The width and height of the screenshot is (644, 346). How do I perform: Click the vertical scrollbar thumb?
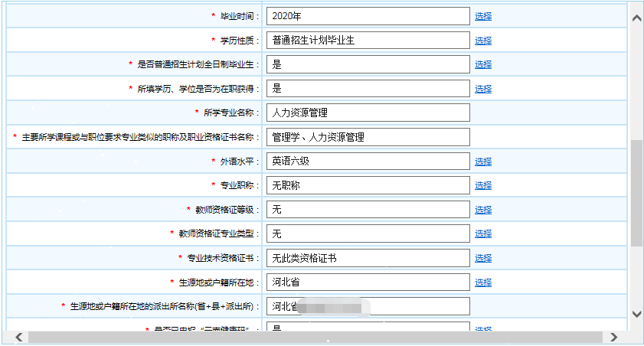tap(636, 193)
